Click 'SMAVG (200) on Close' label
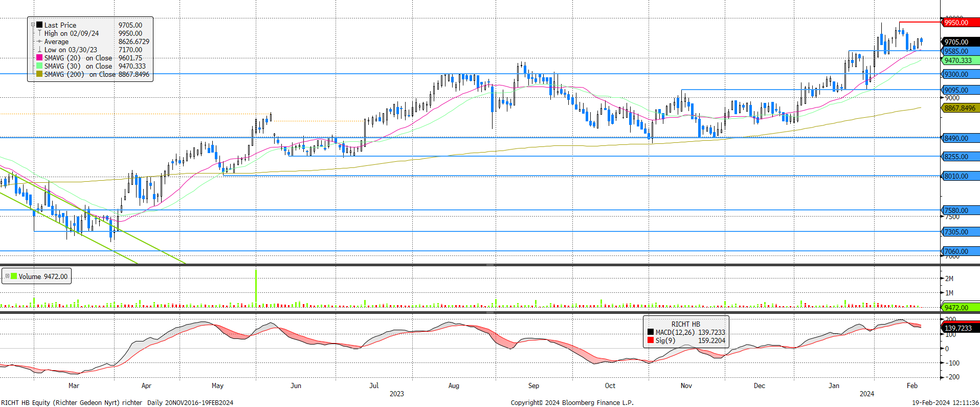Screen dimensions: 980x407 point(80,74)
